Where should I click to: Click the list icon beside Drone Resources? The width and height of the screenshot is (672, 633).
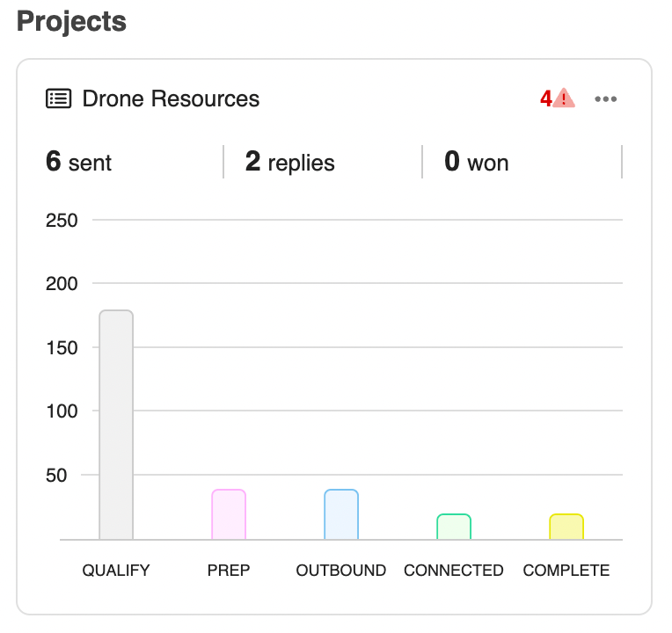click(x=58, y=98)
